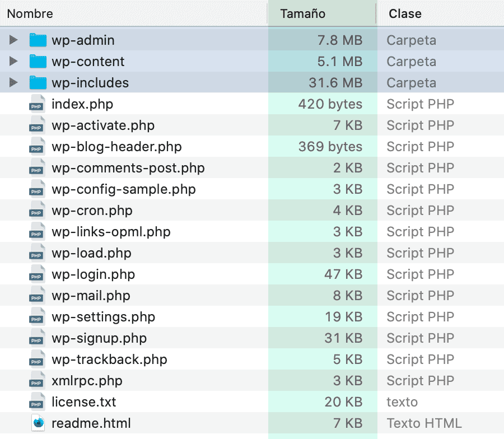Select the wp-includes folder name
The image size is (504, 439).
pyautogui.click(x=90, y=83)
